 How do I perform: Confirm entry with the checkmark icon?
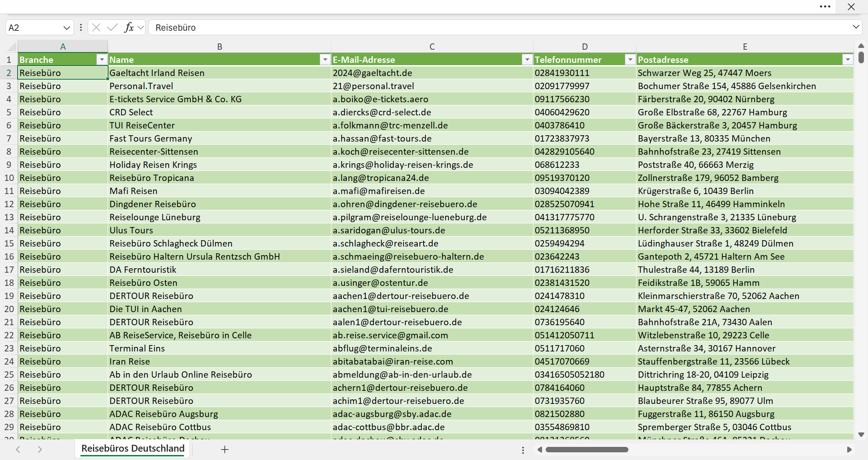[113, 28]
